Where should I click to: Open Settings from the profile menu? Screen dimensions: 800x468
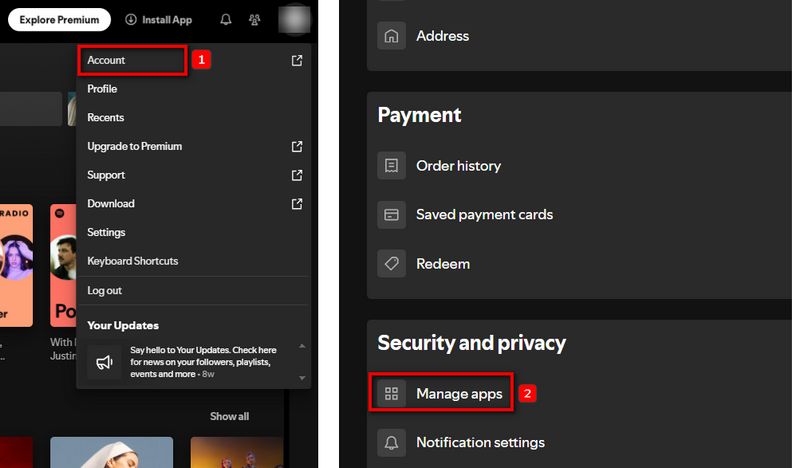[x=193, y=232]
